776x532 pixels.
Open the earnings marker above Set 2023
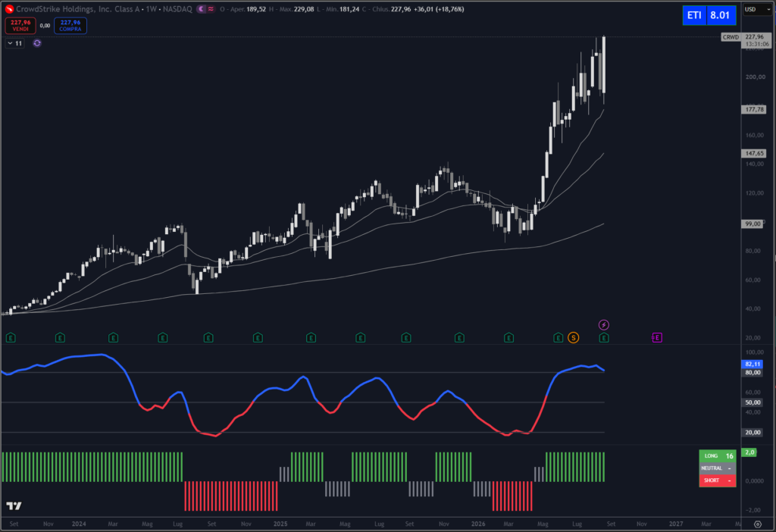point(11,337)
